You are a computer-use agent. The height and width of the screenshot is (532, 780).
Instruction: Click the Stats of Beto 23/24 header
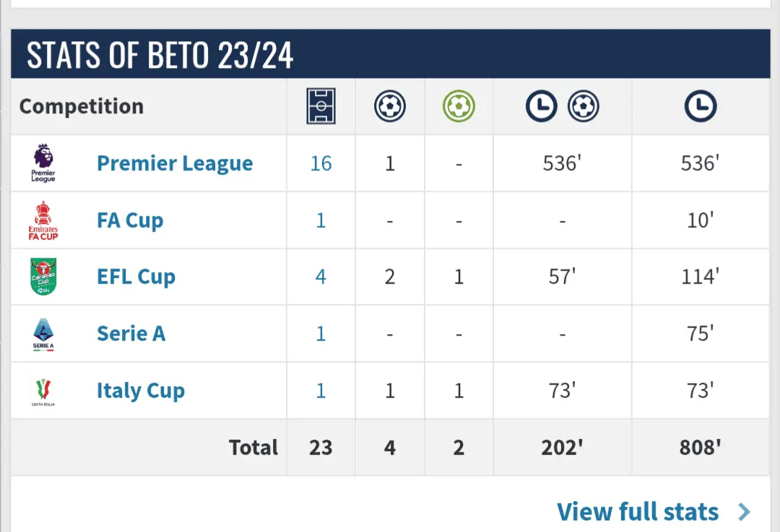coord(160,55)
